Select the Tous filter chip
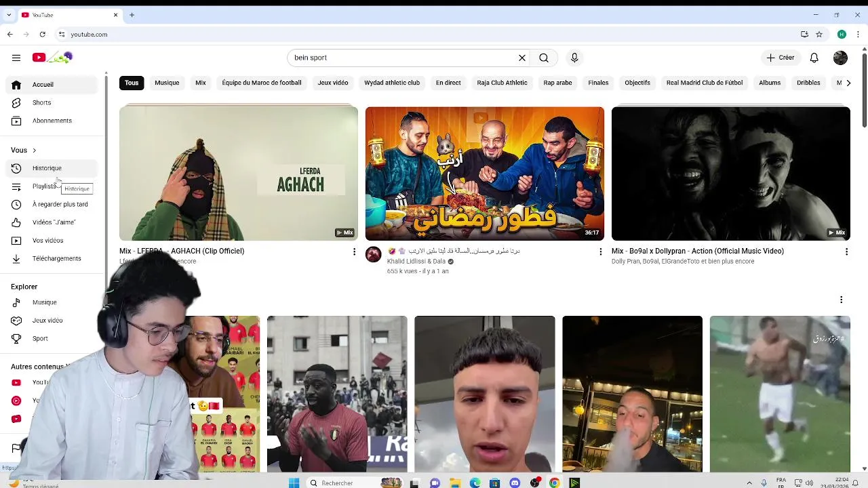Image resolution: width=868 pixels, height=488 pixels. click(x=132, y=83)
